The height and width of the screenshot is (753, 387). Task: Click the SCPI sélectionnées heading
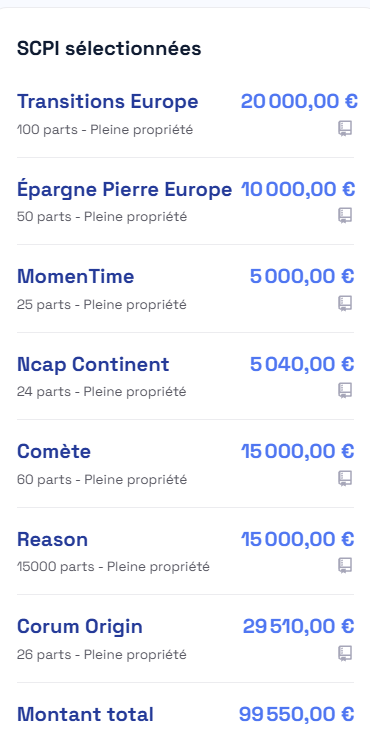coord(109,49)
